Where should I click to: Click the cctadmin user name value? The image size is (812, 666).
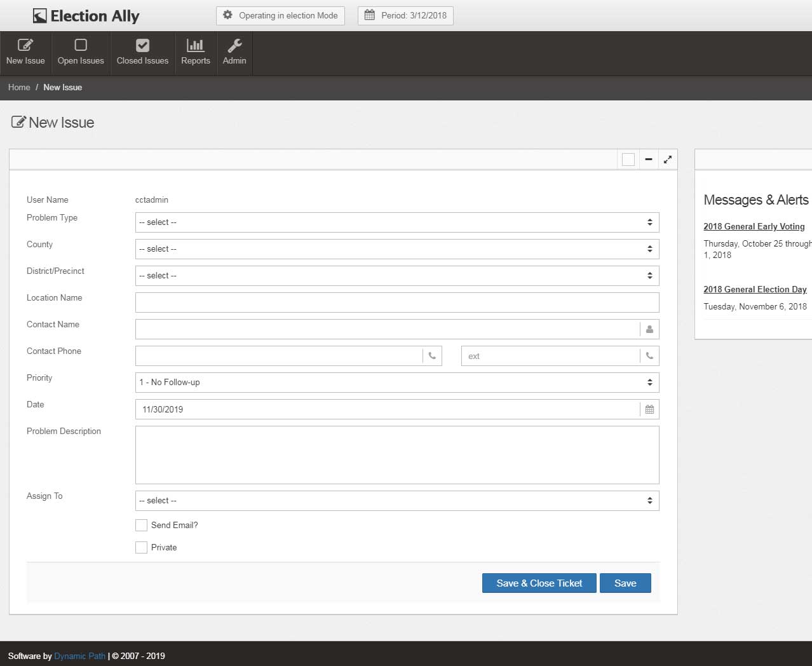pos(152,200)
